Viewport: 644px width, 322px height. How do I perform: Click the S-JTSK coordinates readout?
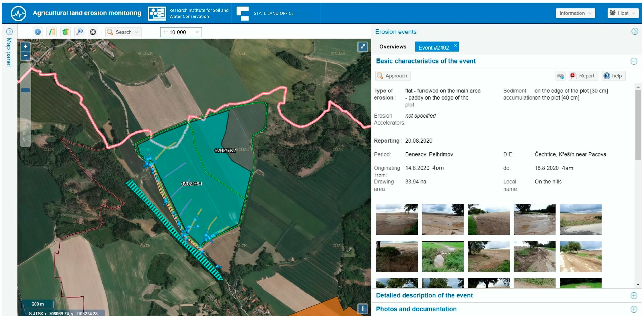63,314
